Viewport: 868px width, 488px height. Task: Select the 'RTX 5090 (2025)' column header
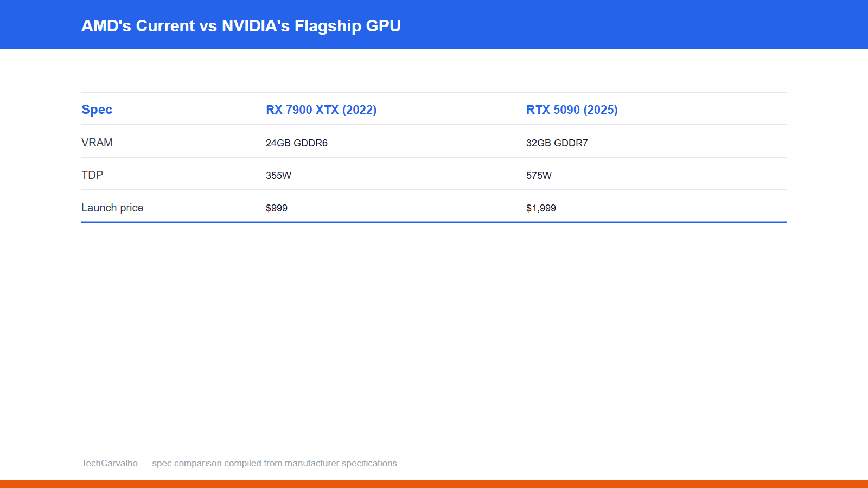pos(572,110)
